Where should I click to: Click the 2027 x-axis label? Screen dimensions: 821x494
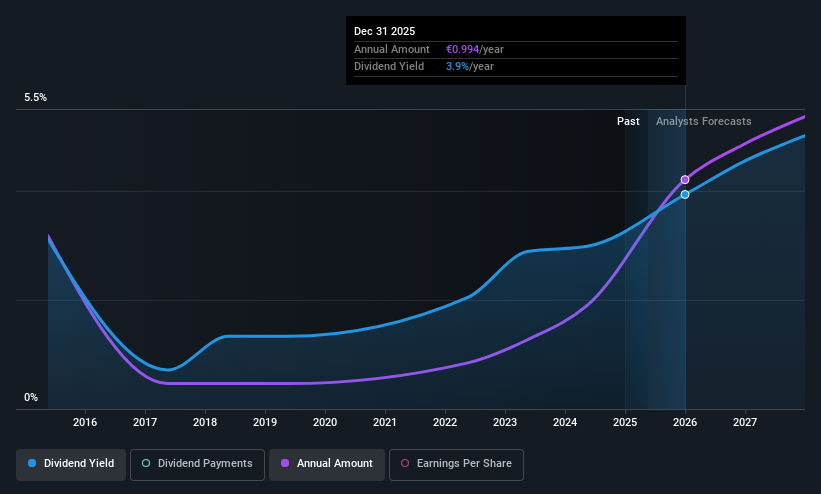click(745, 422)
